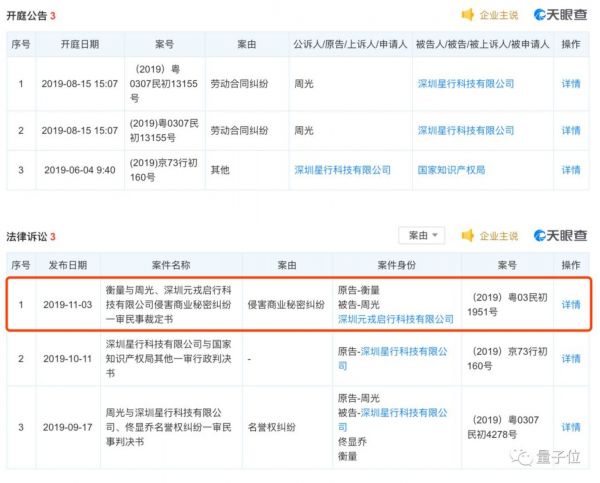Open 详情 for the 2019-10-11 lawsuit

570,358
